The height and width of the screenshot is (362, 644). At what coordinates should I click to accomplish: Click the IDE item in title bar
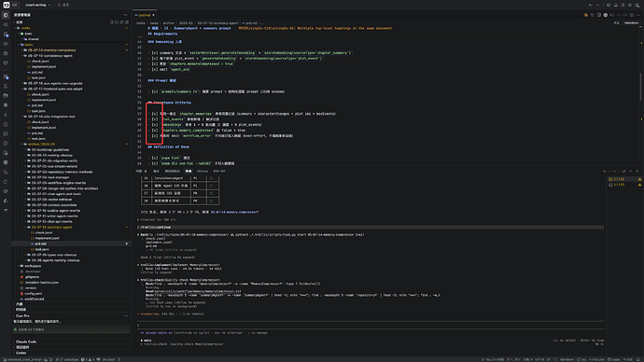(x=15, y=5)
